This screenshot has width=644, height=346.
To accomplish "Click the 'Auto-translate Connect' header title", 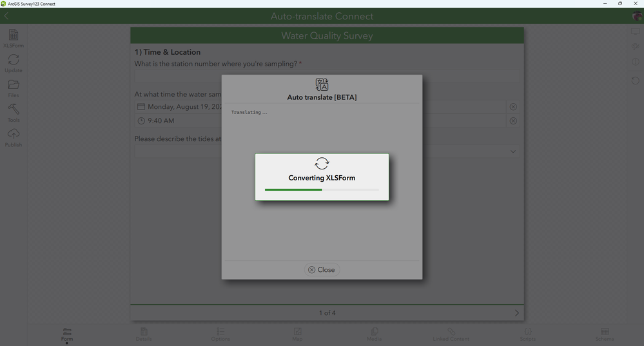I will (322, 16).
